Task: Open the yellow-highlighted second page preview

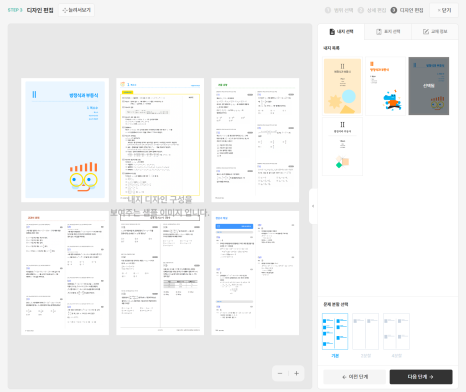Action: (x=160, y=140)
